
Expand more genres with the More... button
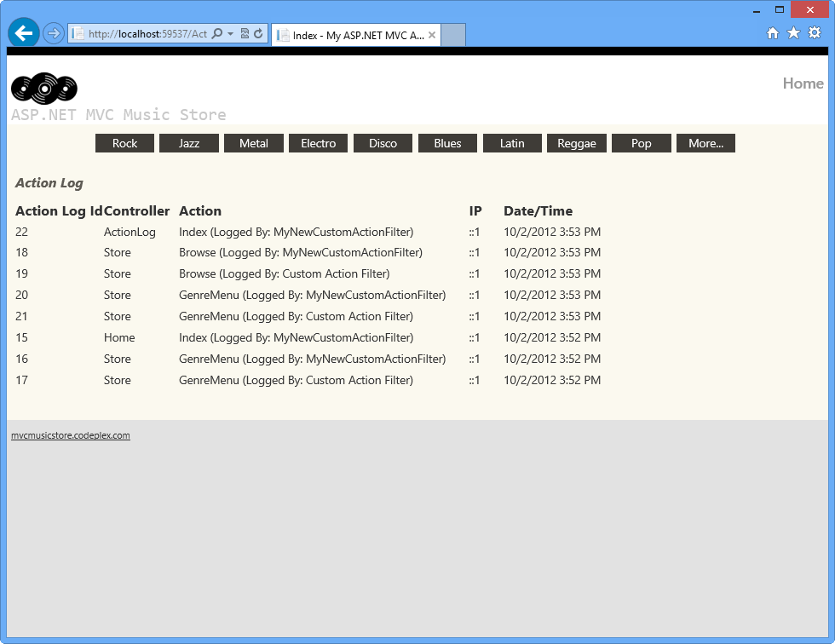(705, 143)
